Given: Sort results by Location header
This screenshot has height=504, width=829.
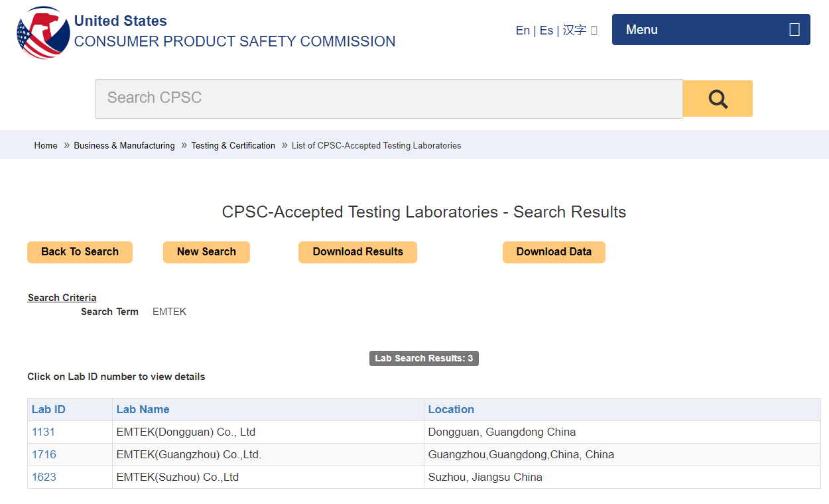Looking at the screenshot, I should [x=451, y=410].
